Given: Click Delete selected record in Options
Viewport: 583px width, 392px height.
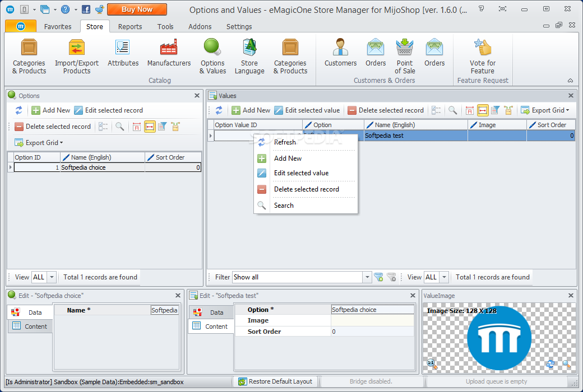Looking at the screenshot, I should click(x=53, y=127).
